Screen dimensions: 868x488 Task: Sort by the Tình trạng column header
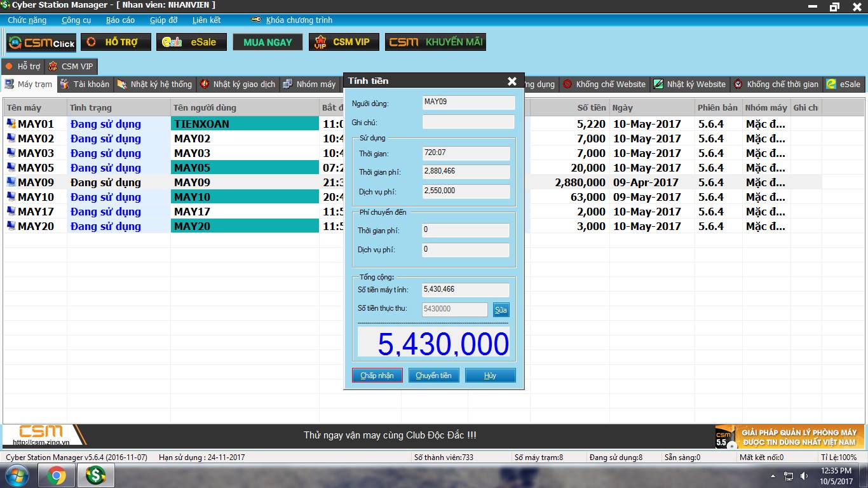click(x=119, y=107)
